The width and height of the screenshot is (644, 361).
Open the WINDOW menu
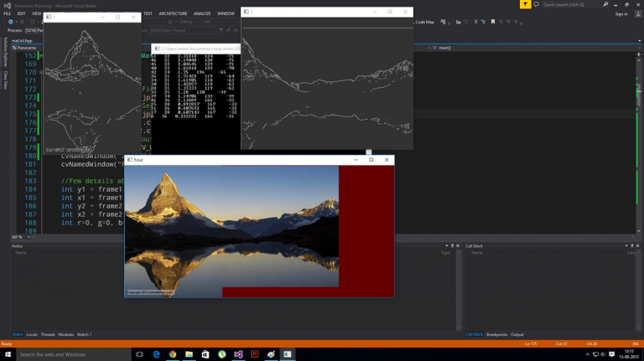226,13
